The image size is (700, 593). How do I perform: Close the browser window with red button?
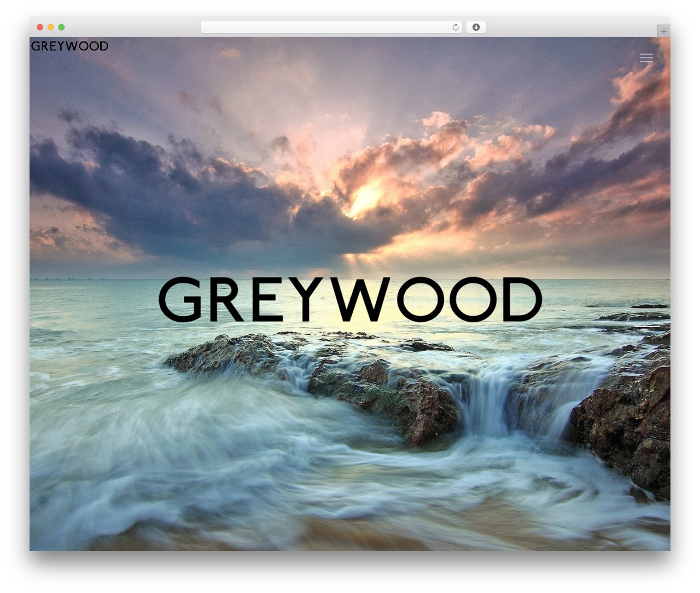pyautogui.click(x=40, y=27)
